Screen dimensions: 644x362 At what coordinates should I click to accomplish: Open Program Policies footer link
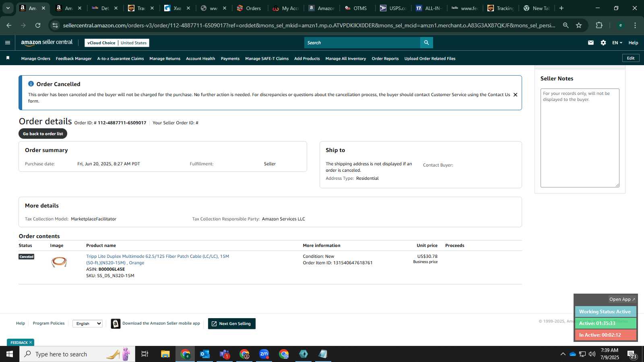coord(49,323)
